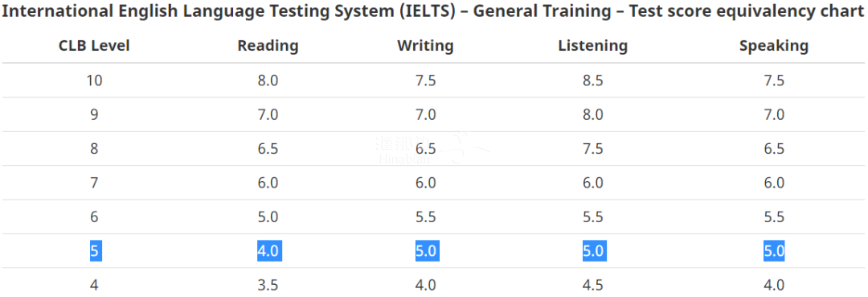
Task: Click the Listening column header
Action: click(593, 46)
